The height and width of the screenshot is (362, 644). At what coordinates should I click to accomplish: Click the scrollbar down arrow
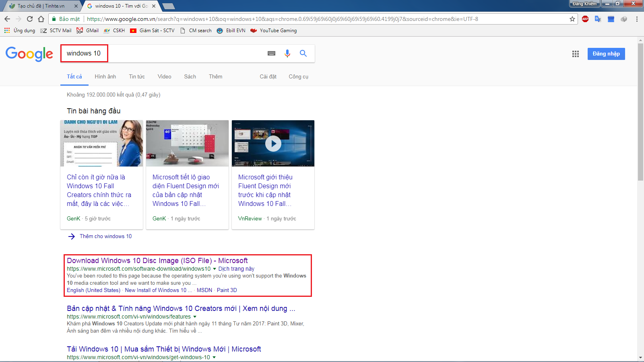(x=640, y=358)
